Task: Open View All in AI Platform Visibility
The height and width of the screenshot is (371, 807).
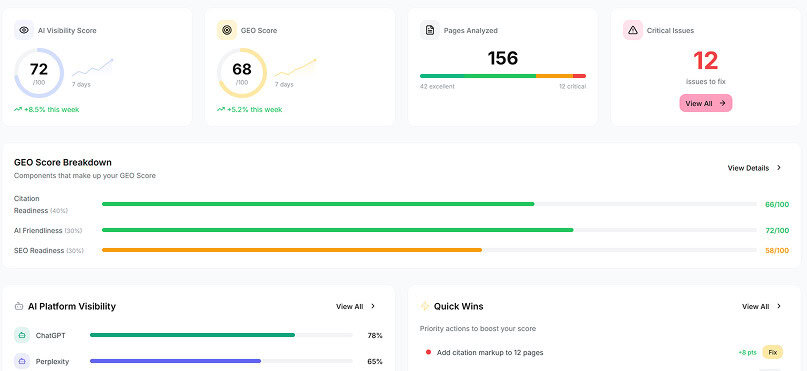Action: coord(356,306)
